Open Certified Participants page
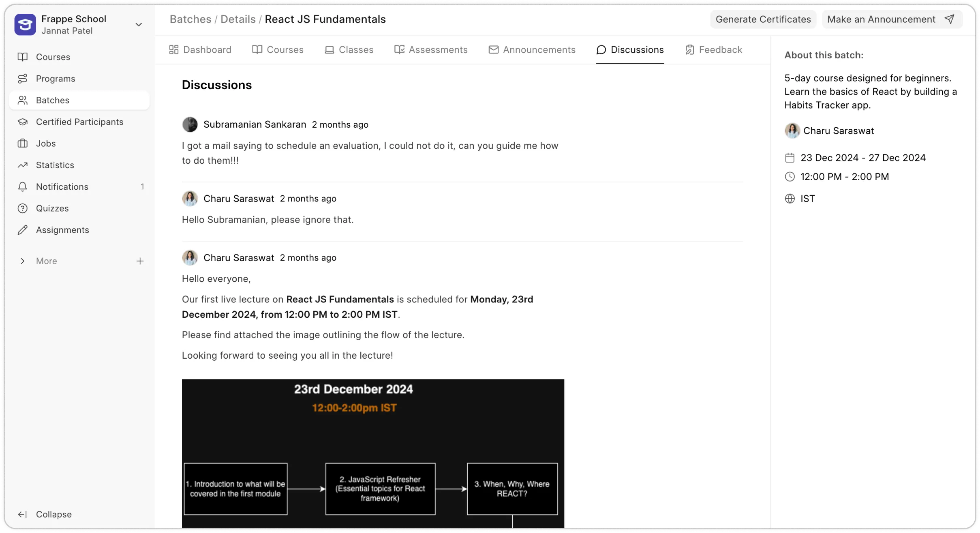980x533 pixels. pos(79,122)
